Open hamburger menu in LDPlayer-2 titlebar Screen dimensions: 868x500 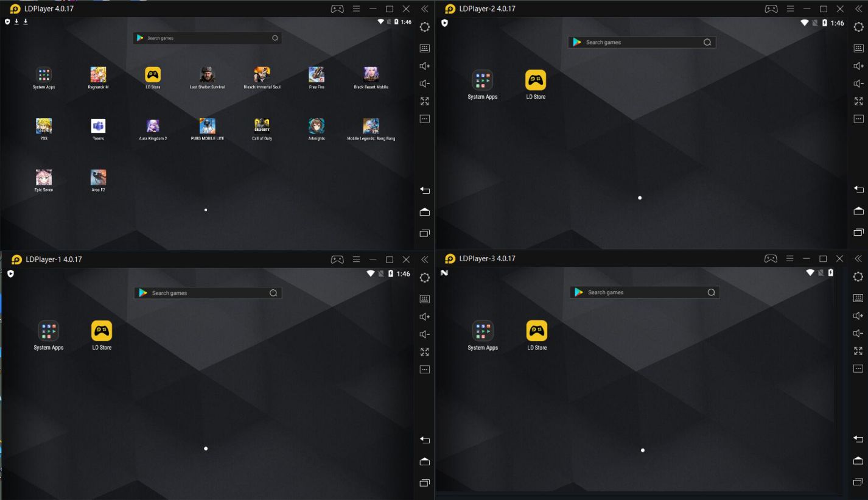pyautogui.click(x=791, y=9)
